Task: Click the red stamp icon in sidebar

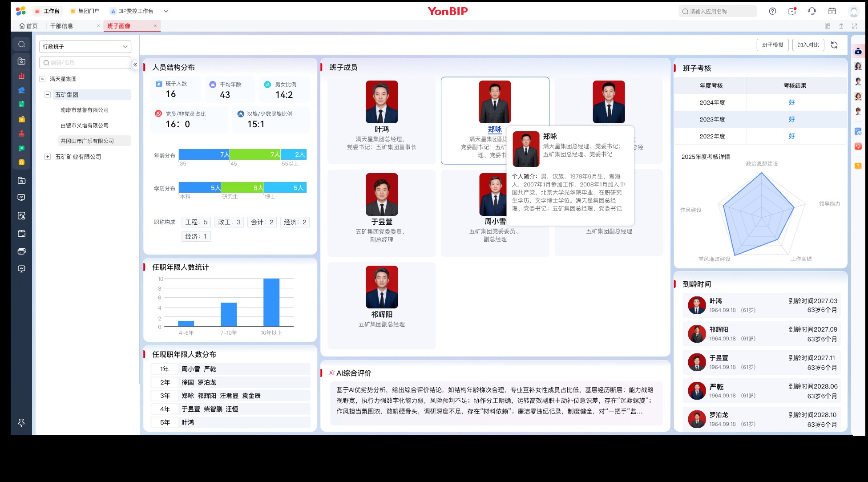Action: coord(21,133)
